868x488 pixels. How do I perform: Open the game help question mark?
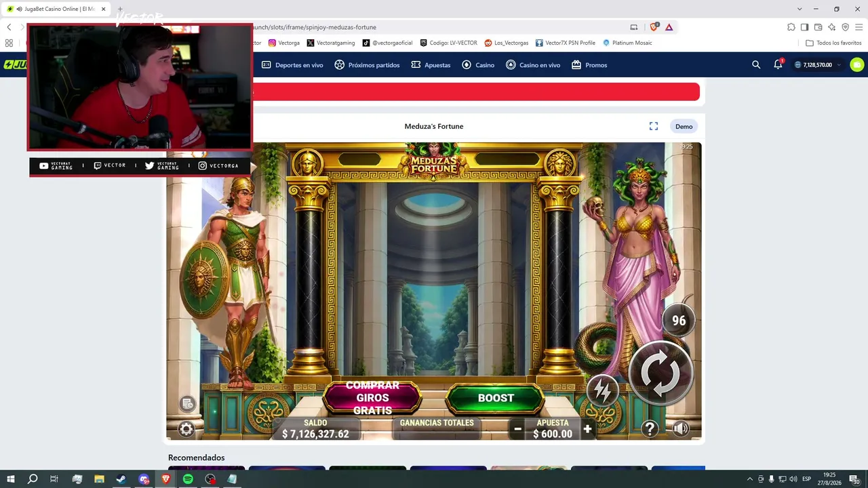tap(650, 428)
